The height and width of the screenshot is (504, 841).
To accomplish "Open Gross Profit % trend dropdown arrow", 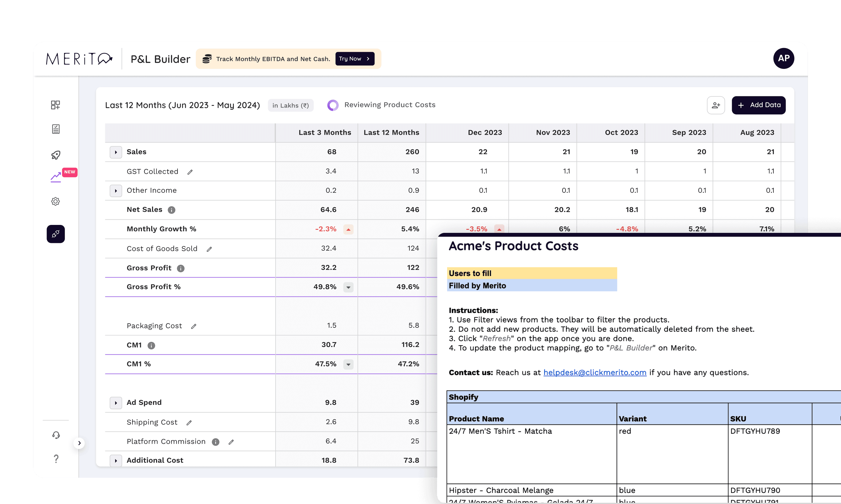I will click(x=348, y=287).
